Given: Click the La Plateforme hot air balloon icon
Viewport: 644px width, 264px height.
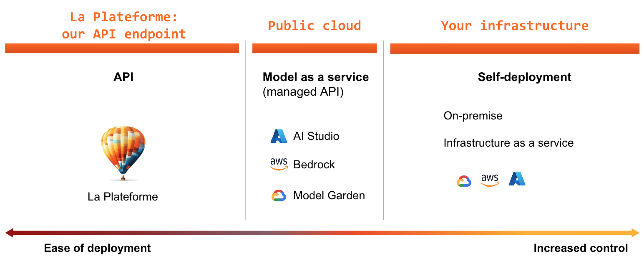Looking at the screenshot, I should pos(123,153).
